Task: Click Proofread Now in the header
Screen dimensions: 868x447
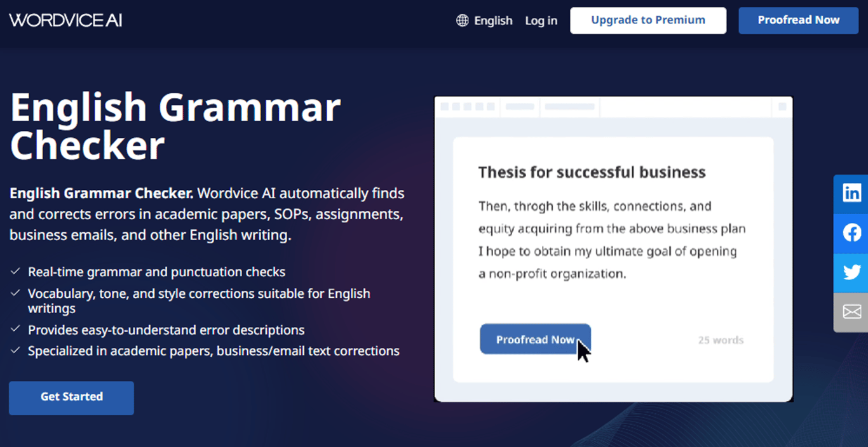Action: 799,20
